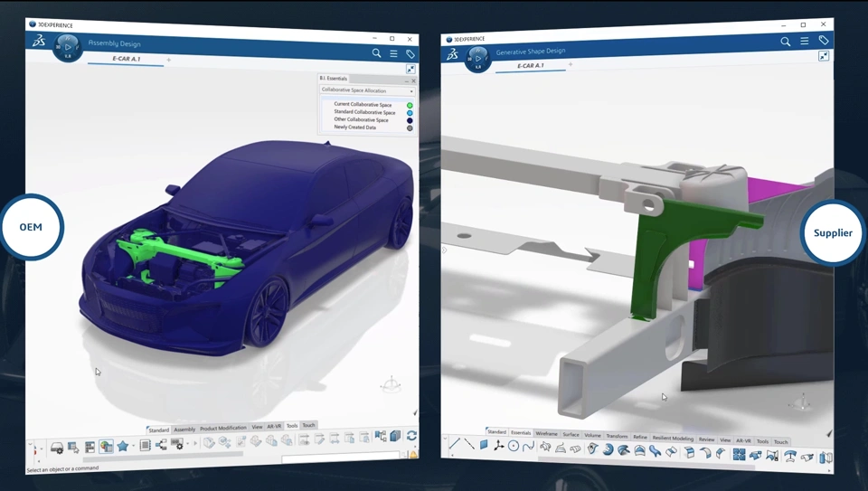
Task: Switch to the Resilient Modeling tab
Action: tap(673, 438)
